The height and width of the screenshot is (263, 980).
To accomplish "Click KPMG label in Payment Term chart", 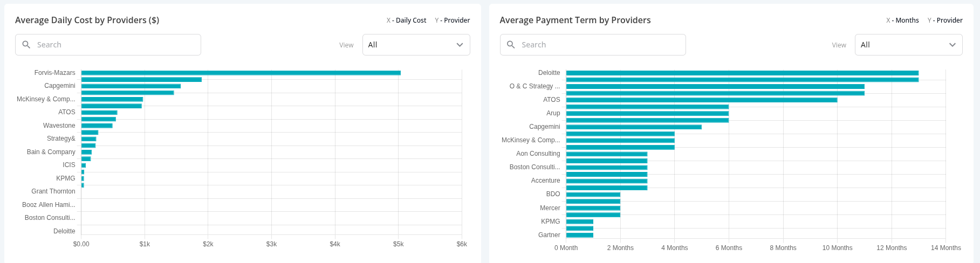I will [550, 222].
